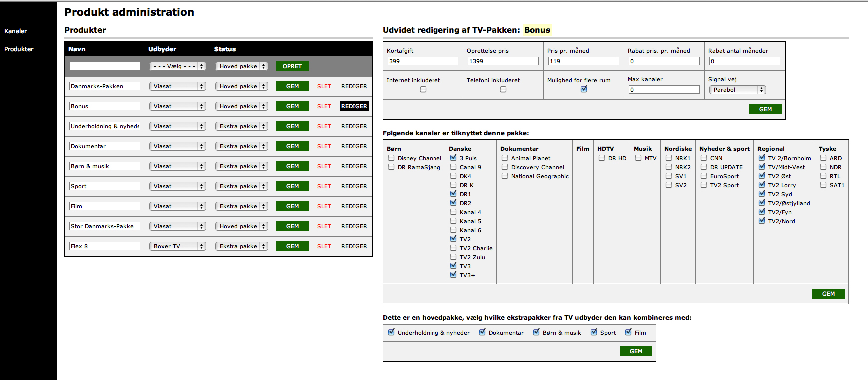Open status dropdown for Dokumentar row

pos(242,146)
